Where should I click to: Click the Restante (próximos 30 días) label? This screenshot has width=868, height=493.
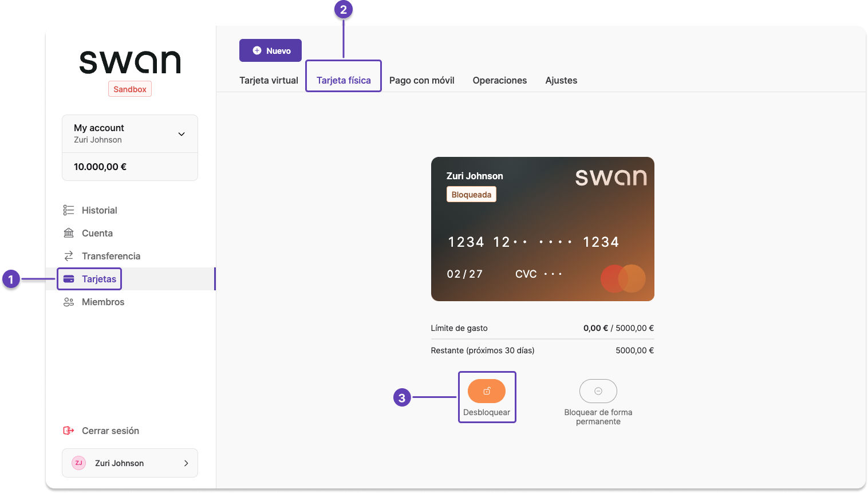pyautogui.click(x=483, y=350)
